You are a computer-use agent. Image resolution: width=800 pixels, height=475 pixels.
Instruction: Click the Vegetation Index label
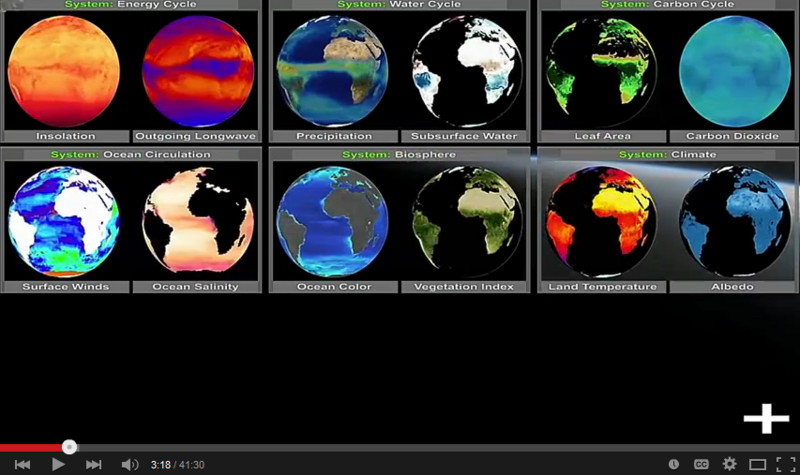(464, 287)
